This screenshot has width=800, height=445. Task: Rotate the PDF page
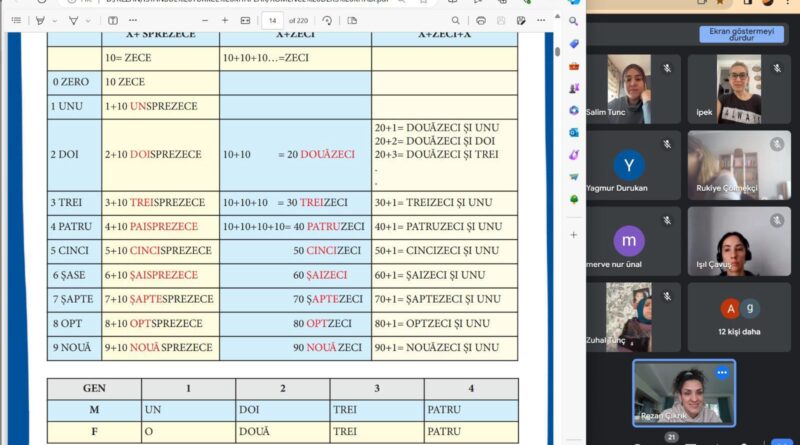(x=329, y=20)
